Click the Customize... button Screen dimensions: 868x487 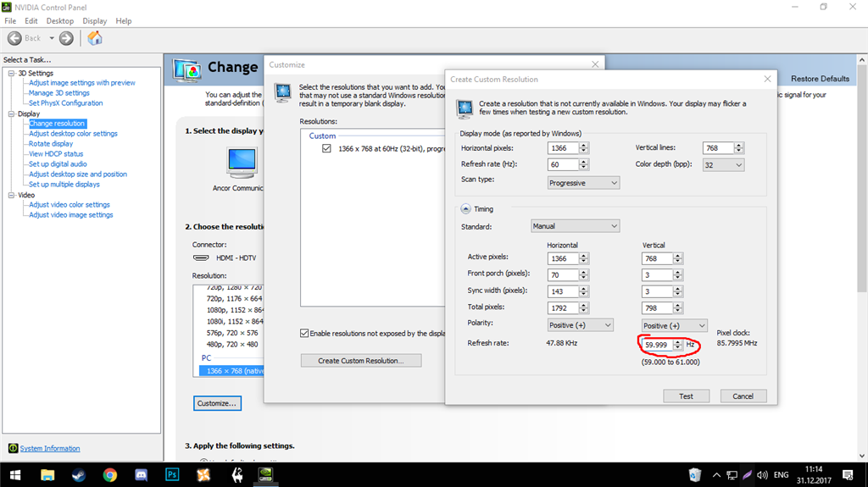[x=217, y=403]
